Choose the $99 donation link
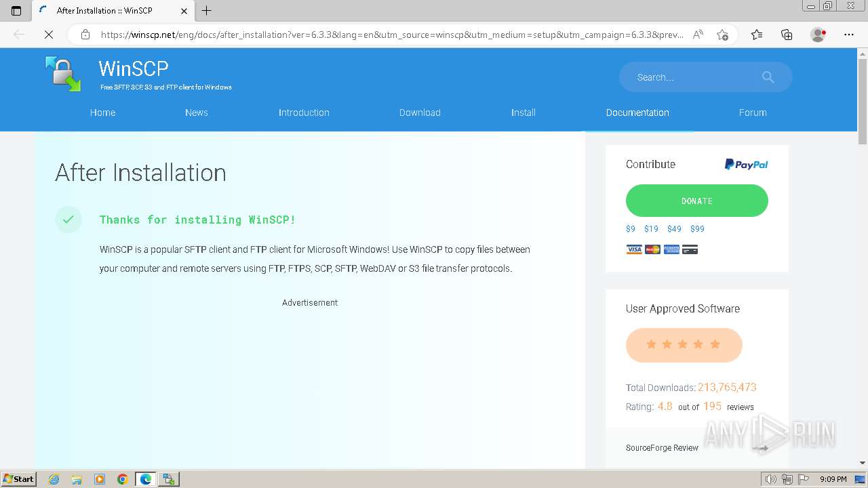Screen dimensions: 868x488 tap(697, 229)
